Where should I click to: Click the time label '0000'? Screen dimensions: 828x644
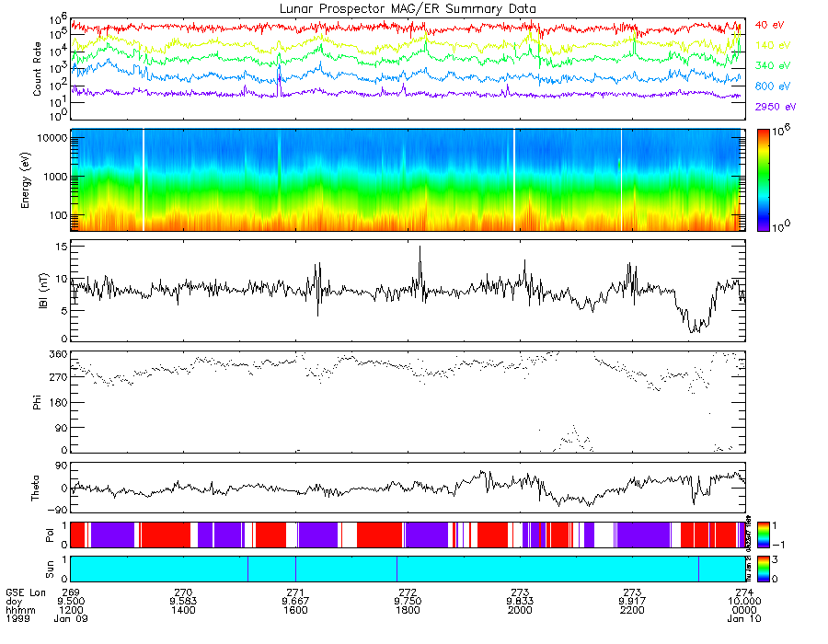pos(744,610)
